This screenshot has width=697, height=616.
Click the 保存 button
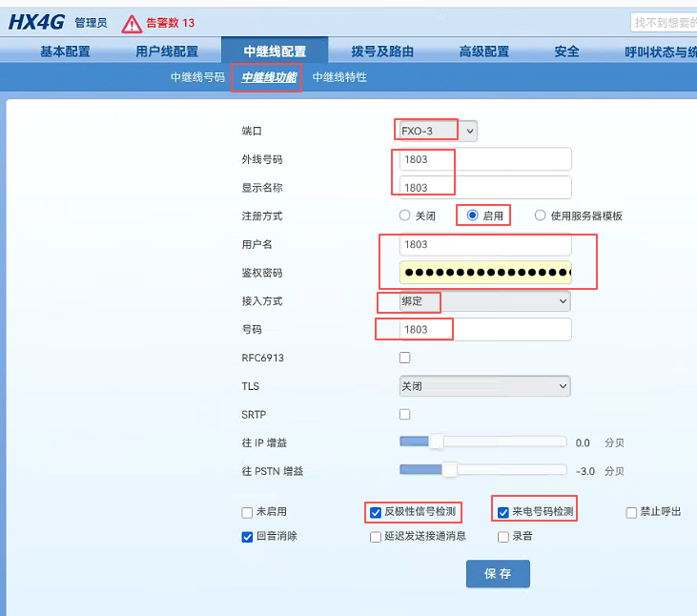[x=498, y=574]
